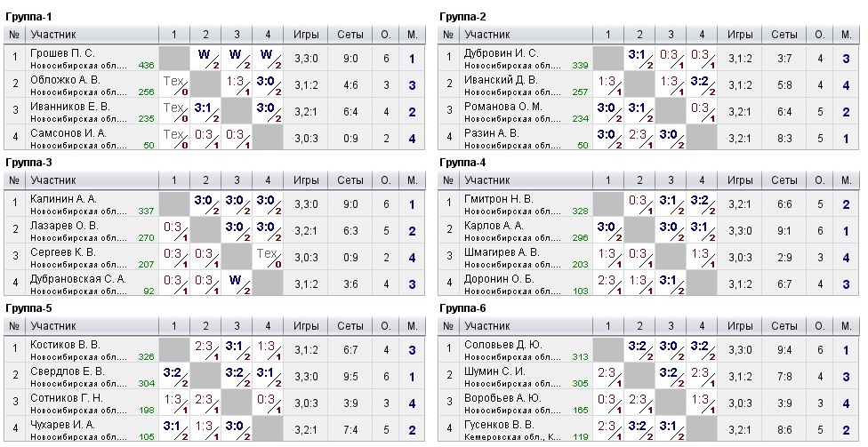Click participant name Грошев П. С.
This screenshot has height=447, width=868.
tap(62, 53)
